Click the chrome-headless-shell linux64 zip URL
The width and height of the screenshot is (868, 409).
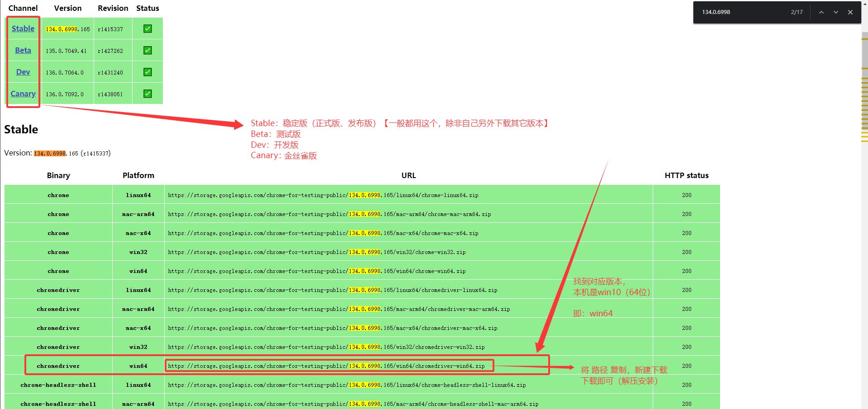pos(346,385)
